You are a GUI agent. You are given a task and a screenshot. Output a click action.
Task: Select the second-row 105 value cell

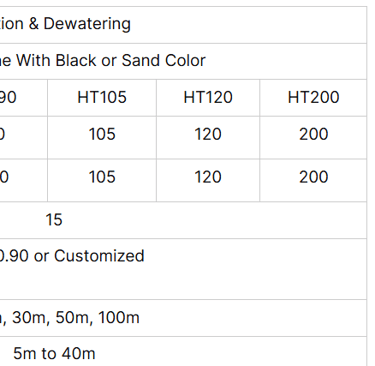click(102, 180)
